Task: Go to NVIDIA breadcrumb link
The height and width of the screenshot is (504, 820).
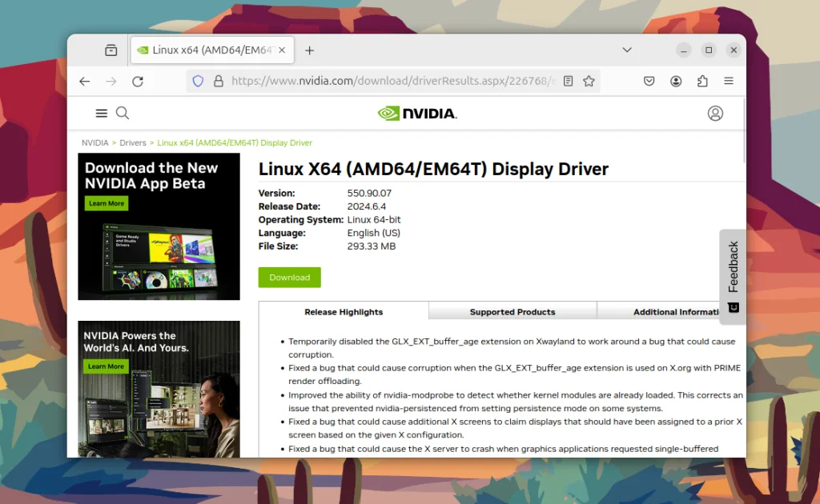Action: pos(94,142)
